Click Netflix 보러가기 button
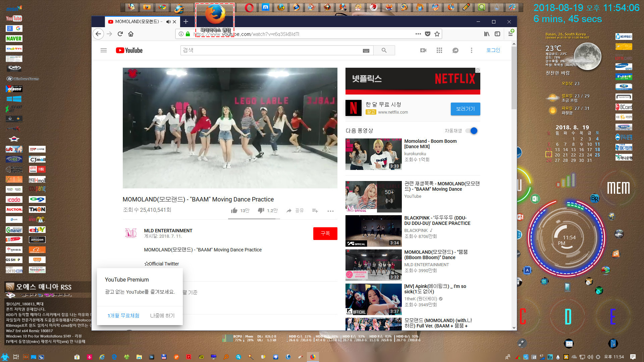The image size is (644, 362). [465, 109]
